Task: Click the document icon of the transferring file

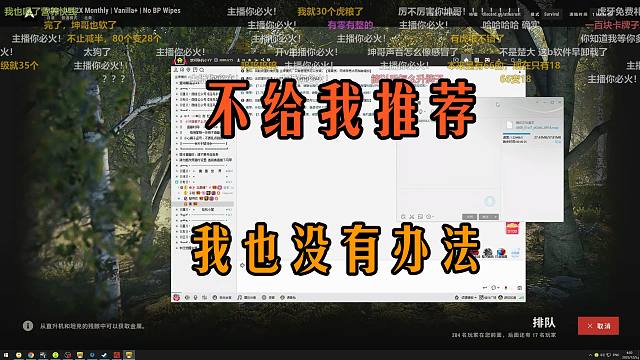Action: coord(509,125)
